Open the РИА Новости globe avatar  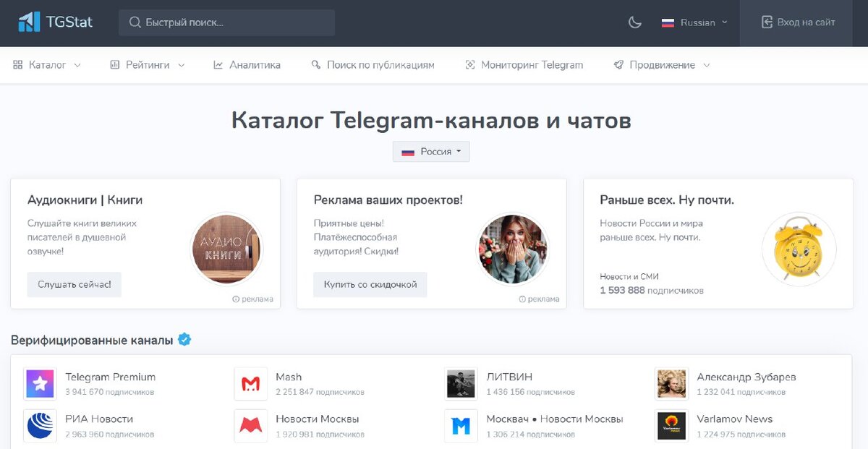[x=40, y=426]
